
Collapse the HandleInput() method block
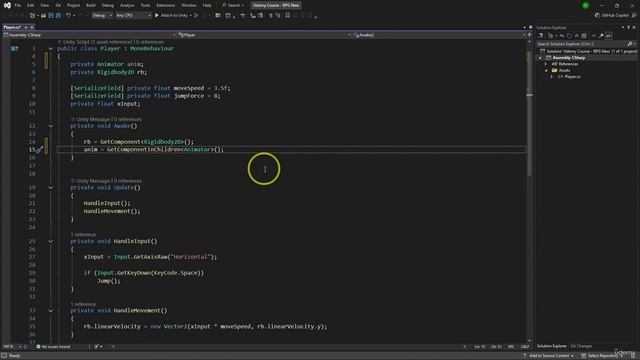[51, 241]
